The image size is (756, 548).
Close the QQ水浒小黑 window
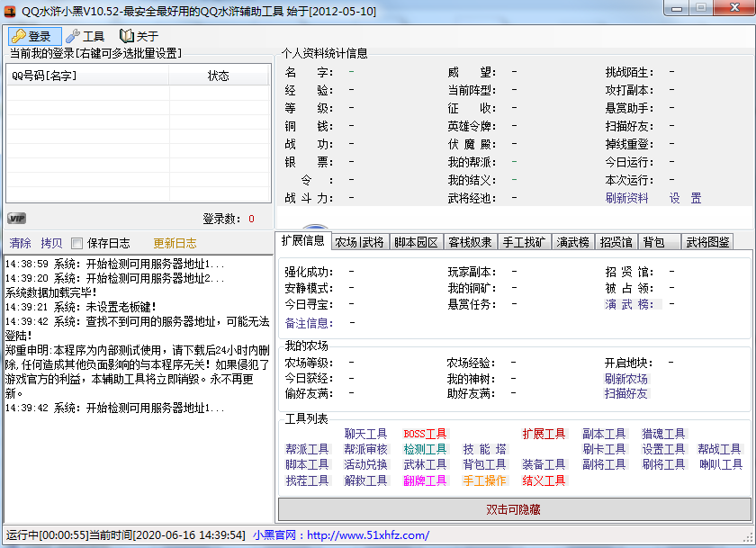[x=734, y=8]
